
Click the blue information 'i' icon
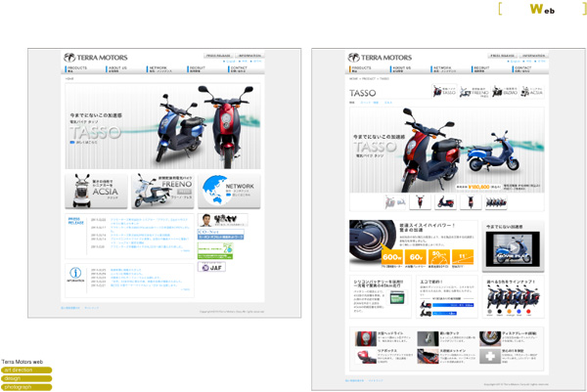(75, 273)
